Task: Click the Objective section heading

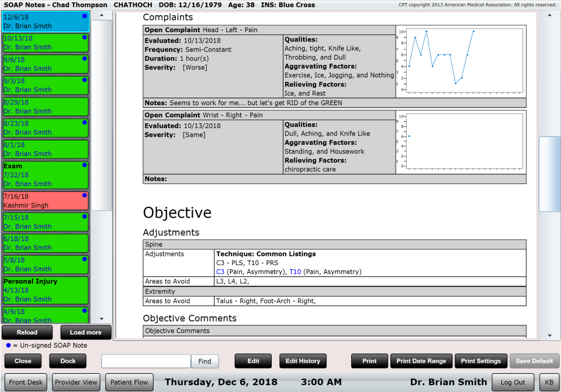Action: click(177, 213)
